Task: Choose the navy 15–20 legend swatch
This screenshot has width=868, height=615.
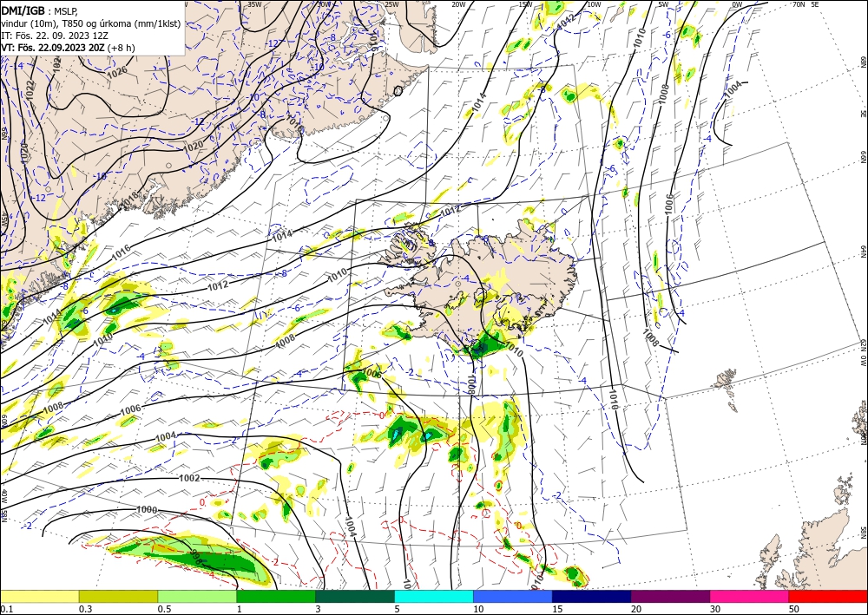Action: pyautogui.click(x=592, y=596)
